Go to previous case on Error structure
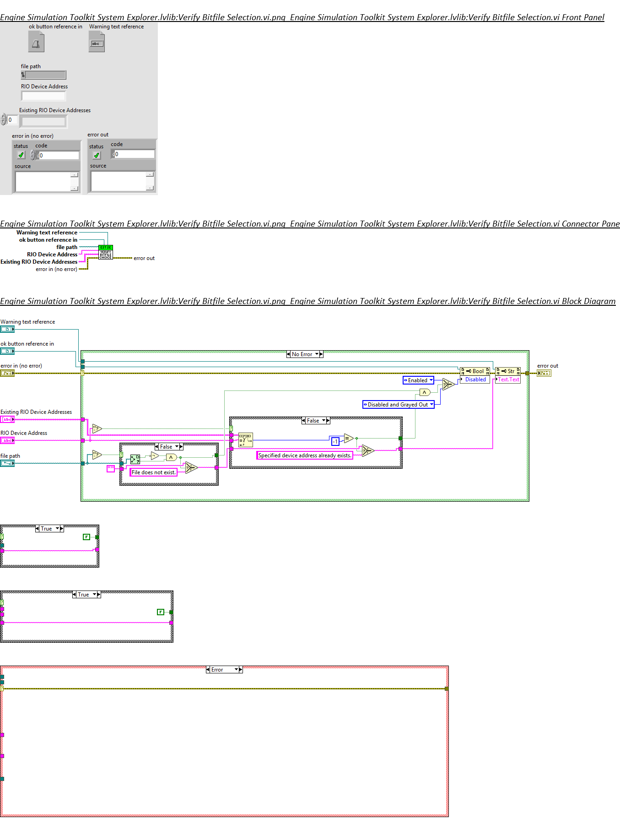This screenshot has height=840, width=620. pos(208,670)
